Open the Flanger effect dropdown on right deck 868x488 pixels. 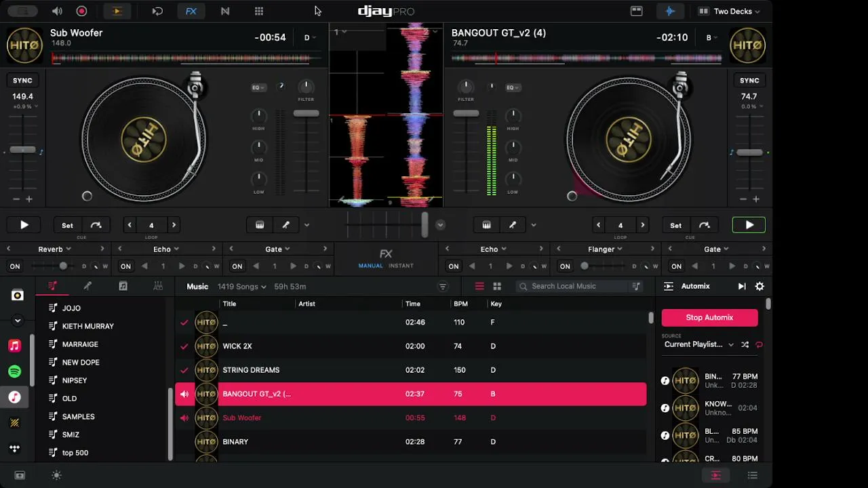point(605,249)
